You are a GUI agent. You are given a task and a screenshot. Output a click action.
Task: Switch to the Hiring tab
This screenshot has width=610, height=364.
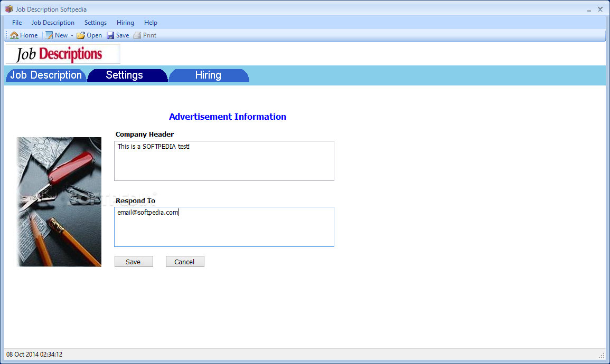point(209,75)
